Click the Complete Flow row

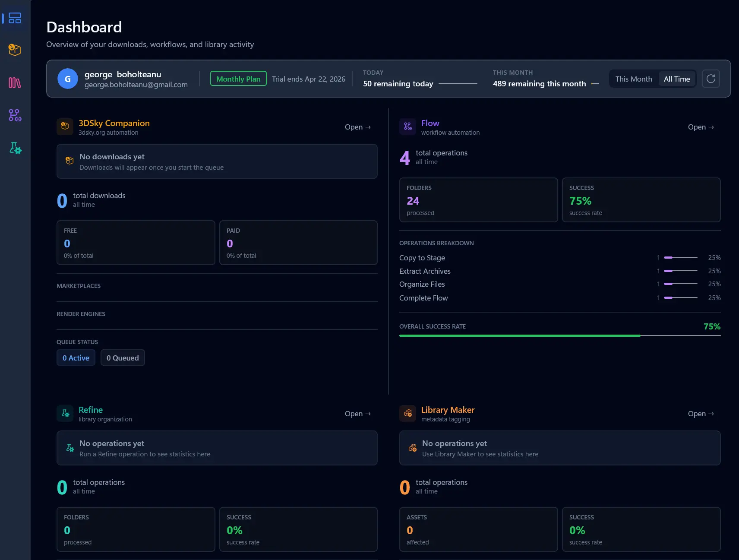pos(560,298)
